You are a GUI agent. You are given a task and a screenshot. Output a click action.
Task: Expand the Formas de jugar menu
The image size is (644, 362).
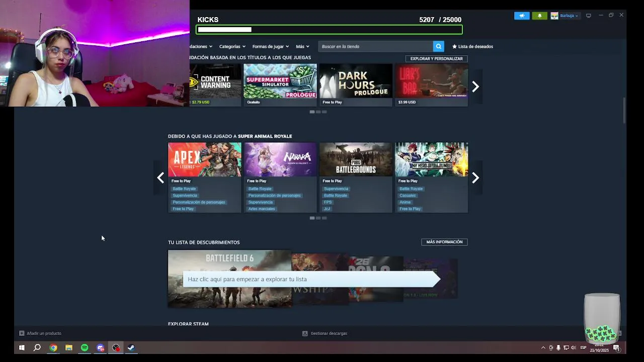click(270, 46)
